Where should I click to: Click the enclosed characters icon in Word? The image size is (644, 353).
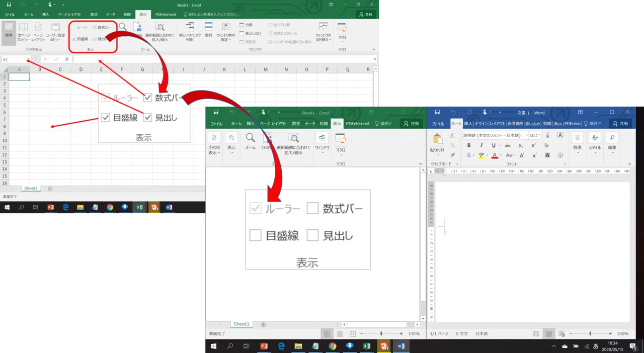pyautogui.click(x=560, y=155)
